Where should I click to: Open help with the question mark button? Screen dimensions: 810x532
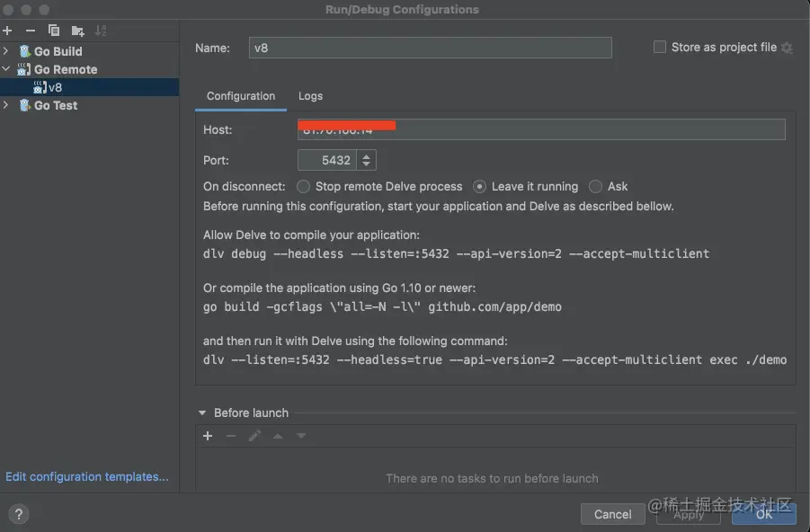pos(19,514)
